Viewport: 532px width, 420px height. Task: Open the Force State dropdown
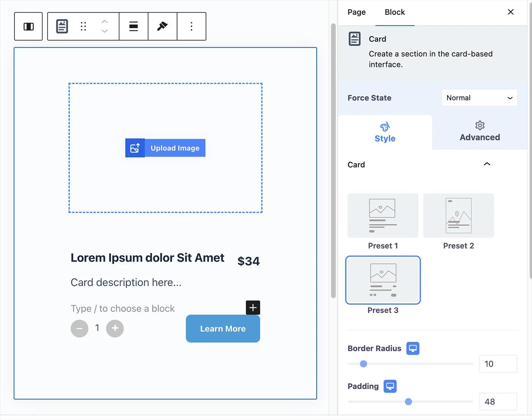coord(479,98)
